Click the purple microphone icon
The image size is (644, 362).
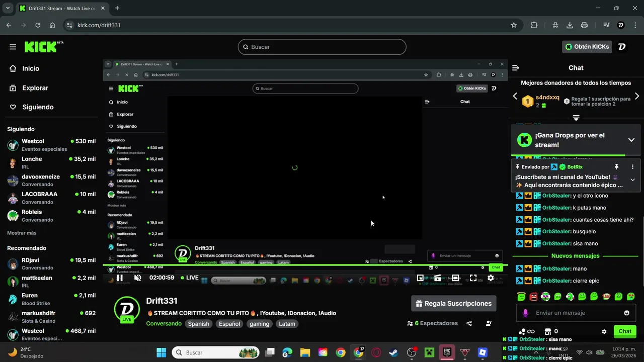click(525, 313)
